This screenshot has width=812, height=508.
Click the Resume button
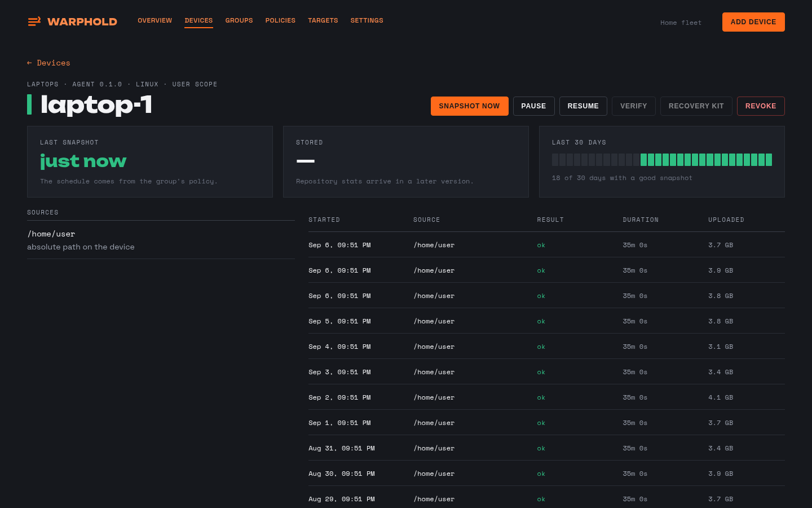583,106
